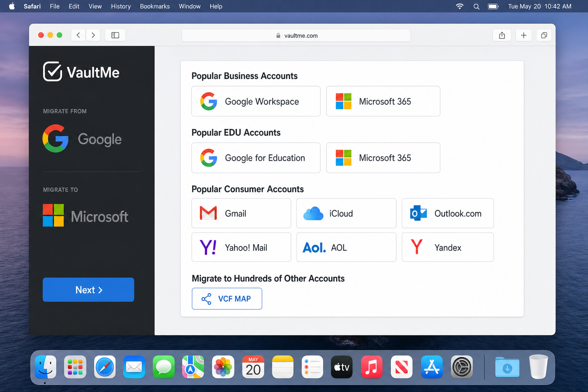Image resolution: width=588 pixels, height=392 pixels.
Task: Click the blue Next button
Action: click(x=88, y=290)
